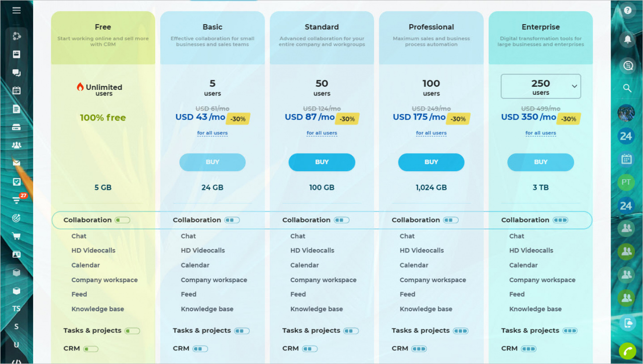
Task: Click BUY button for Standard plan
Action: tap(321, 162)
